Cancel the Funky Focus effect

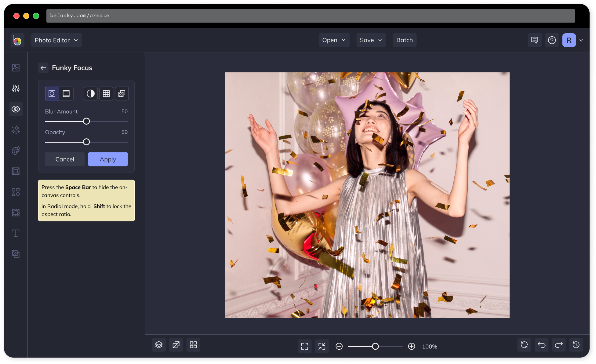[65, 159]
